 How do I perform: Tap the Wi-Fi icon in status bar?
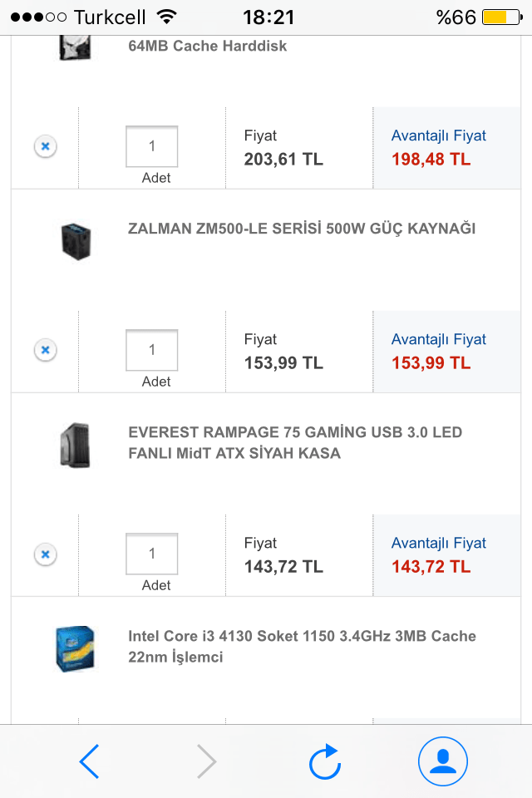click(x=167, y=17)
